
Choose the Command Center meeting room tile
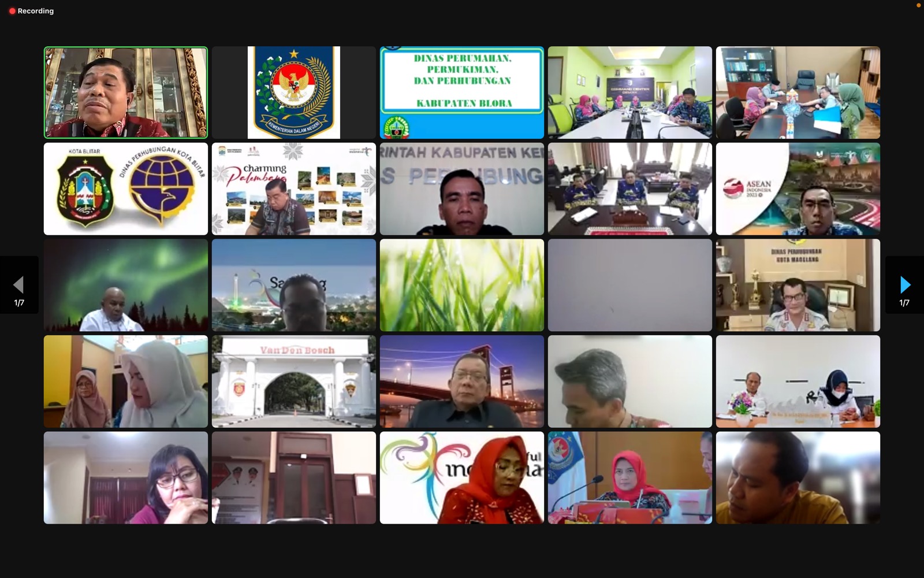629,92
